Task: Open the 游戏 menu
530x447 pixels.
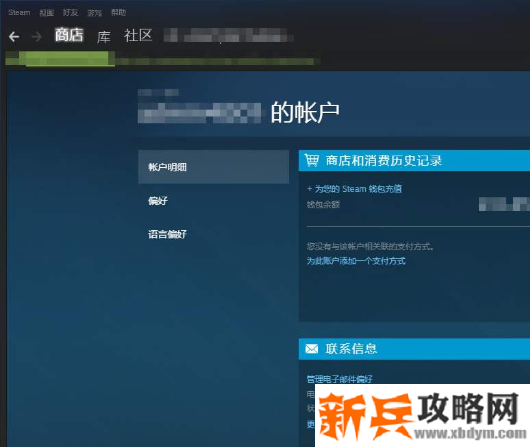Action: click(x=94, y=13)
